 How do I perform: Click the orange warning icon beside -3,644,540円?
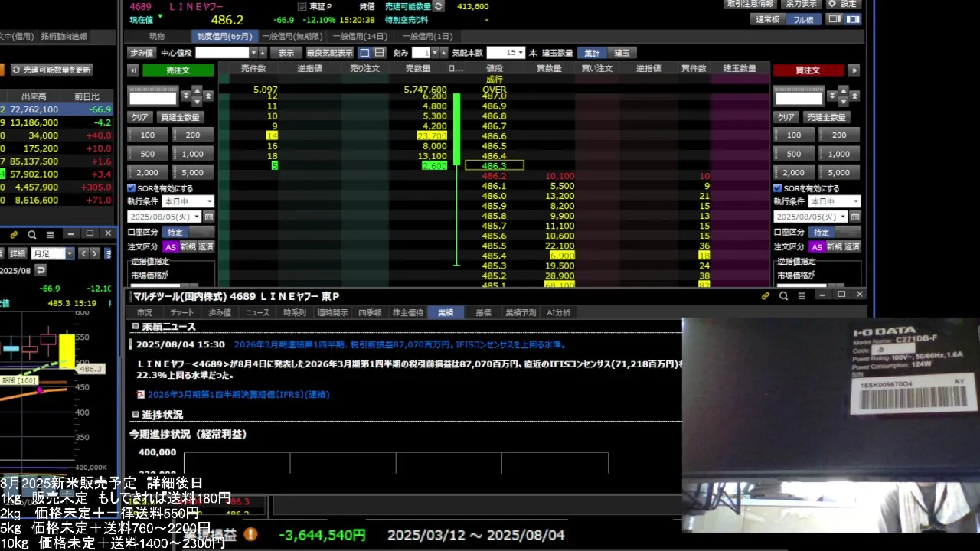click(250, 534)
